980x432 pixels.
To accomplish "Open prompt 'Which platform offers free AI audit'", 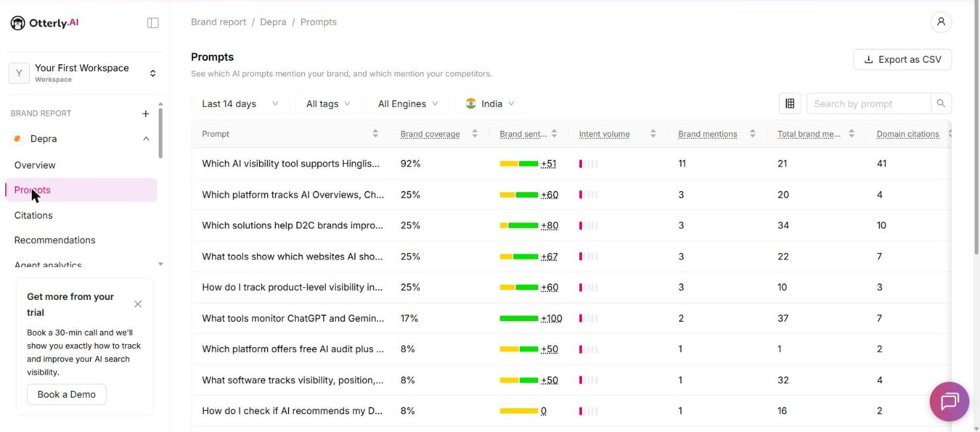I will tap(293, 349).
